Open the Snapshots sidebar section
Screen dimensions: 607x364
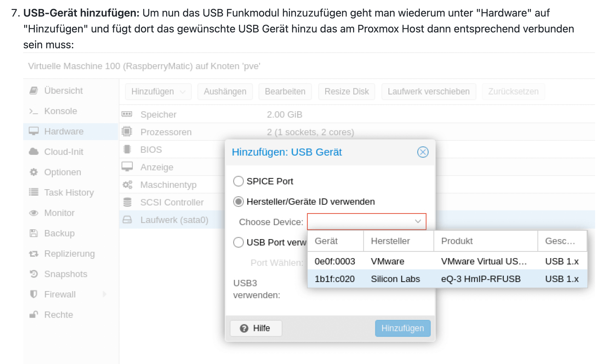coord(66,274)
